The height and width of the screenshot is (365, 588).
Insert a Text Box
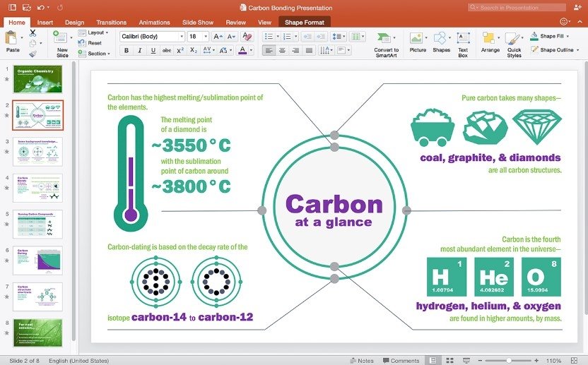(463, 44)
